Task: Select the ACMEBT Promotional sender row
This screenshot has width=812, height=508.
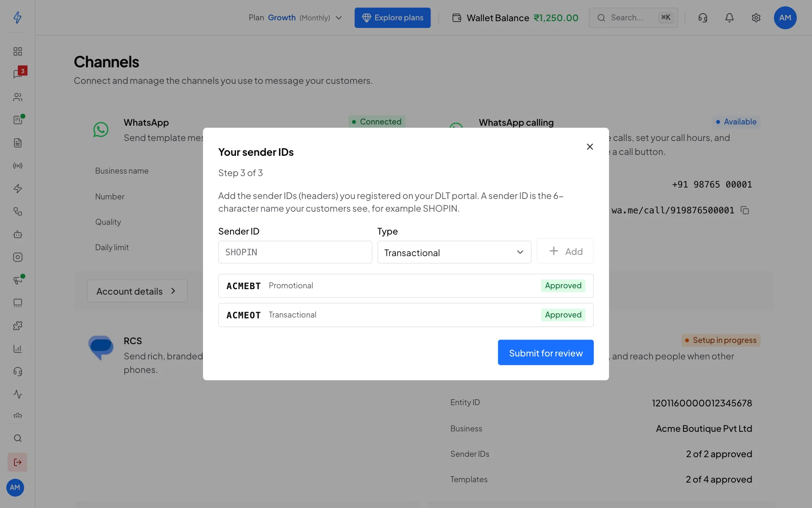Action: [406, 286]
